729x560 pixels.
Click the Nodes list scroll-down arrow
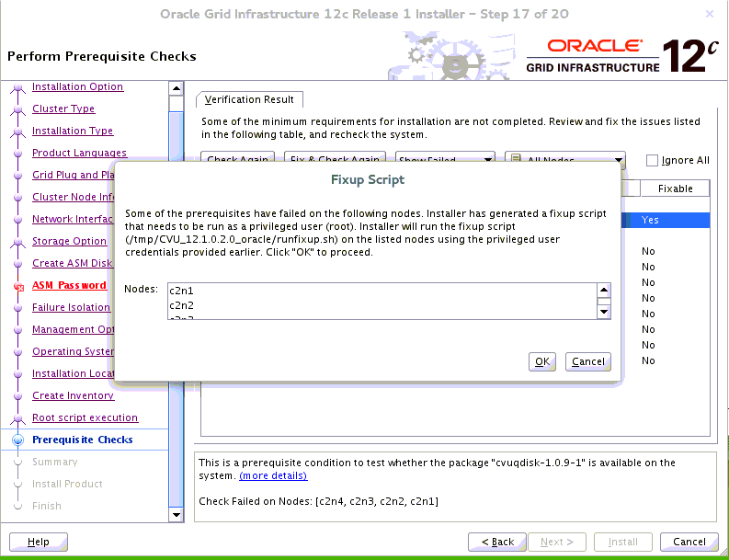pyautogui.click(x=603, y=312)
